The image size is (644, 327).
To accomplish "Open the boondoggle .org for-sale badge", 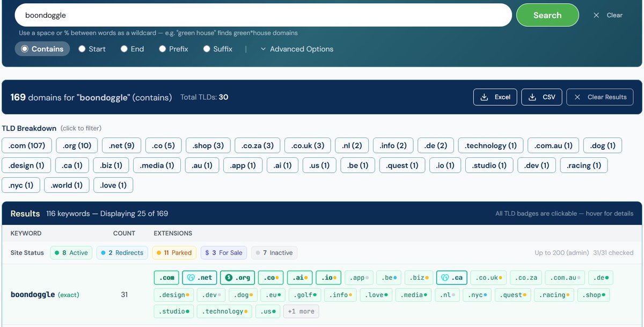I will tap(237, 278).
